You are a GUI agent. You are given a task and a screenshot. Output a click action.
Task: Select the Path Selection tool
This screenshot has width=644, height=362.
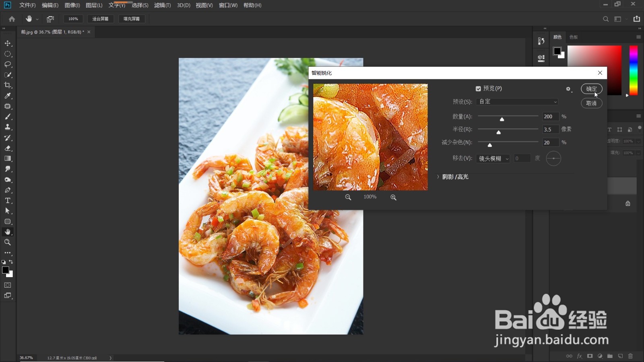8,211
